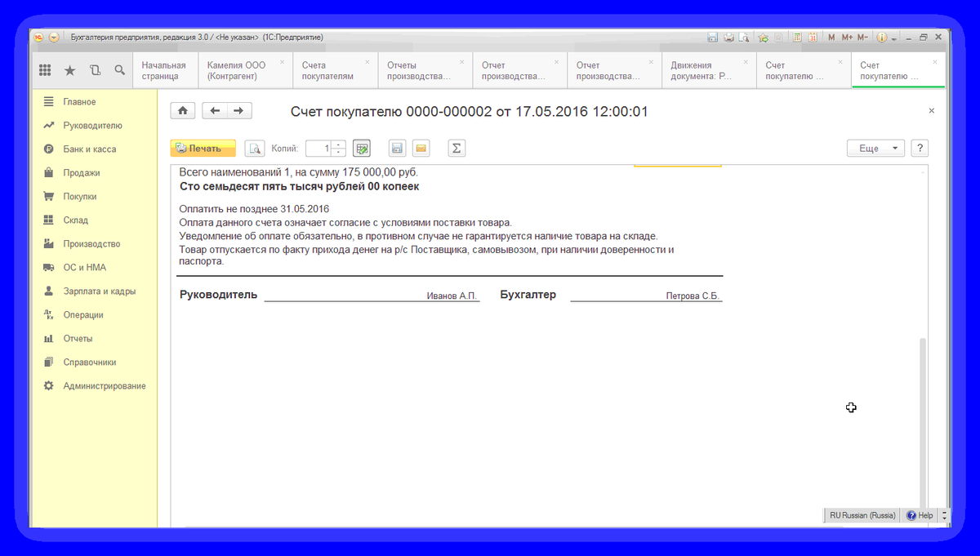
Task: Click the Печать button
Action: point(202,148)
